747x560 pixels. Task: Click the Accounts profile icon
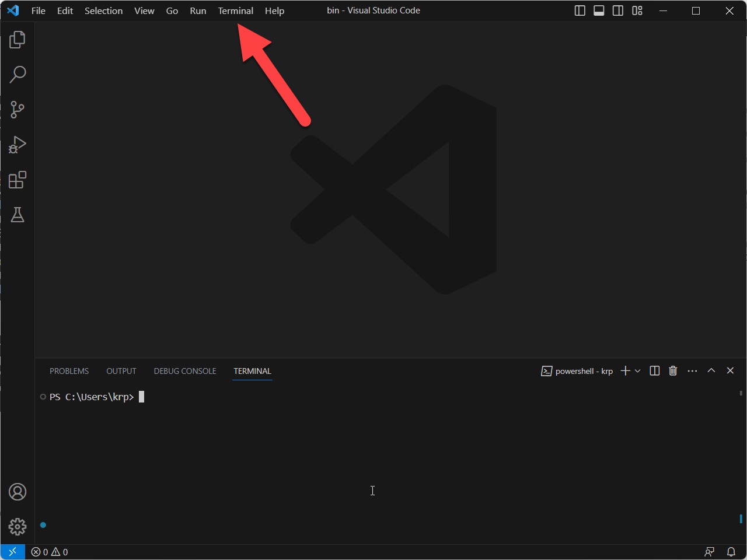click(x=18, y=492)
